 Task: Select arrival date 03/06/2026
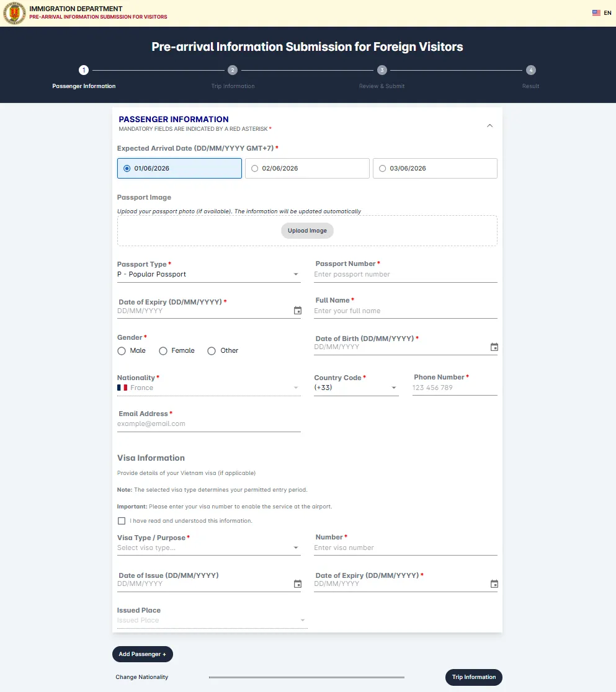tap(435, 168)
